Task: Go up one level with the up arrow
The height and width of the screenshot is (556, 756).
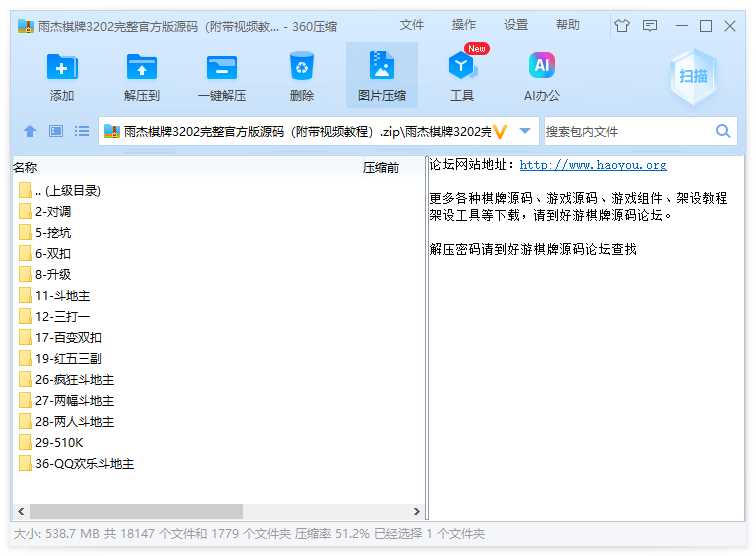Action: click(x=30, y=131)
